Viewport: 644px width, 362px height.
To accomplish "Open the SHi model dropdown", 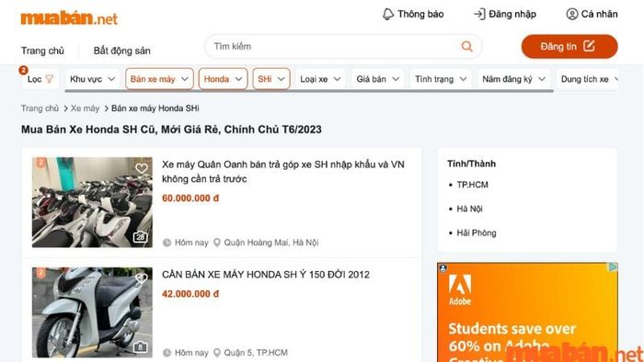I will 271,79.
